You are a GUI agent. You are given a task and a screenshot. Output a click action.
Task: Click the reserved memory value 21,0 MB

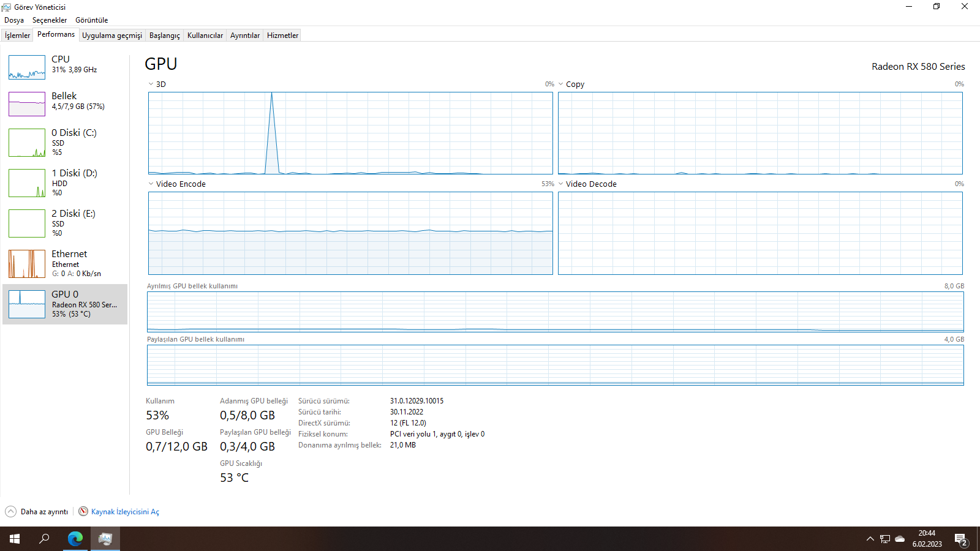403,445
